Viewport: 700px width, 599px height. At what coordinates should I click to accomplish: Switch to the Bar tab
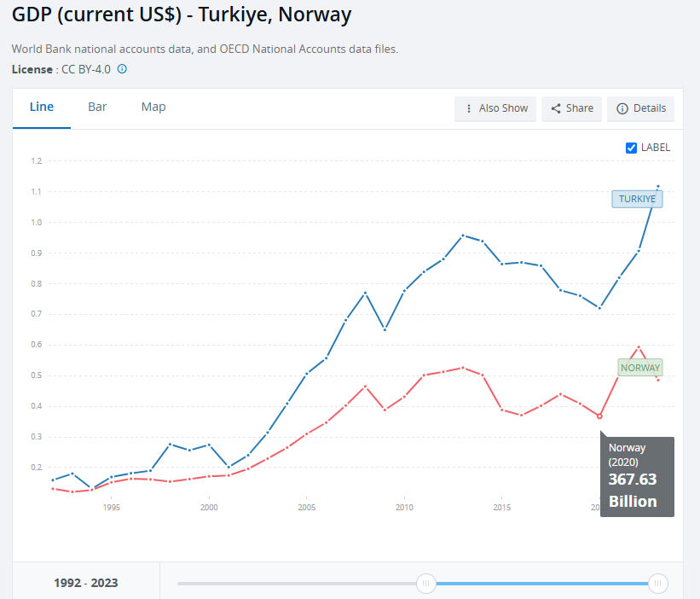[97, 108]
